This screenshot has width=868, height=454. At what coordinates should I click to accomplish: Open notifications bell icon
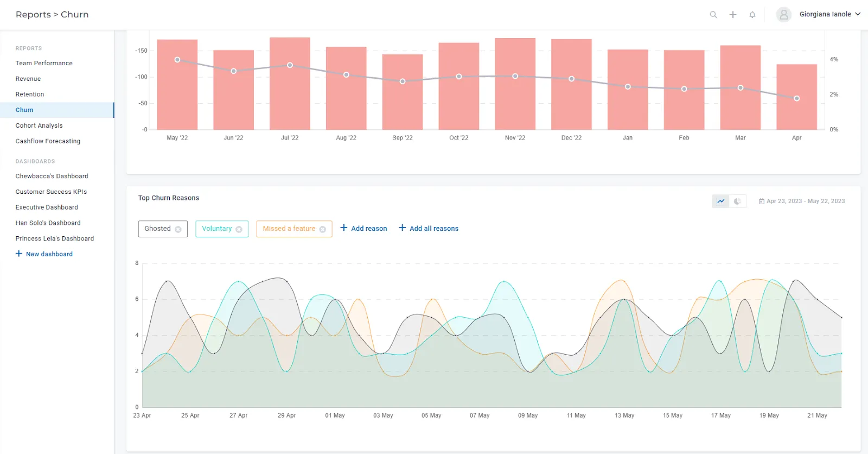pos(752,15)
